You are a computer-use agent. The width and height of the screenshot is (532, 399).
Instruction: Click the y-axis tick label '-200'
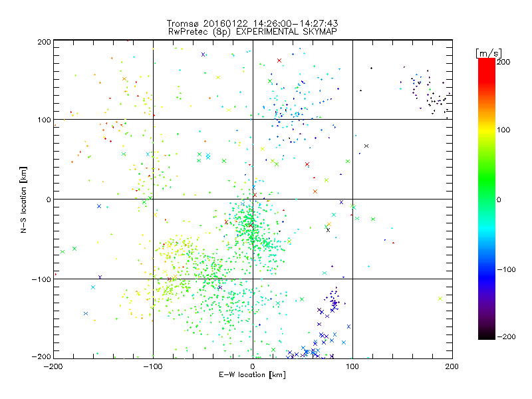(41, 356)
